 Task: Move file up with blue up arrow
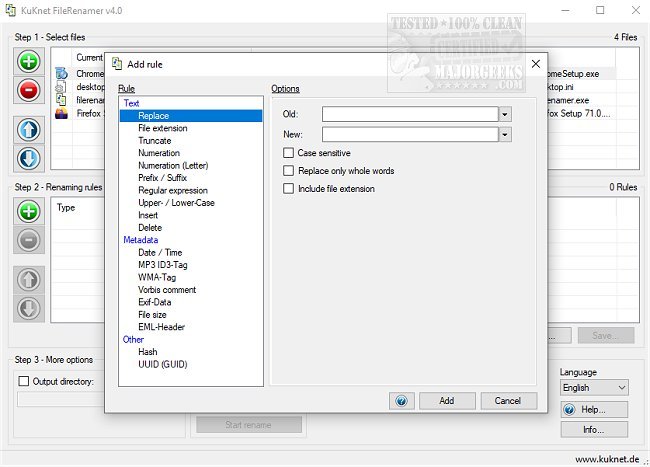[x=29, y=130]
